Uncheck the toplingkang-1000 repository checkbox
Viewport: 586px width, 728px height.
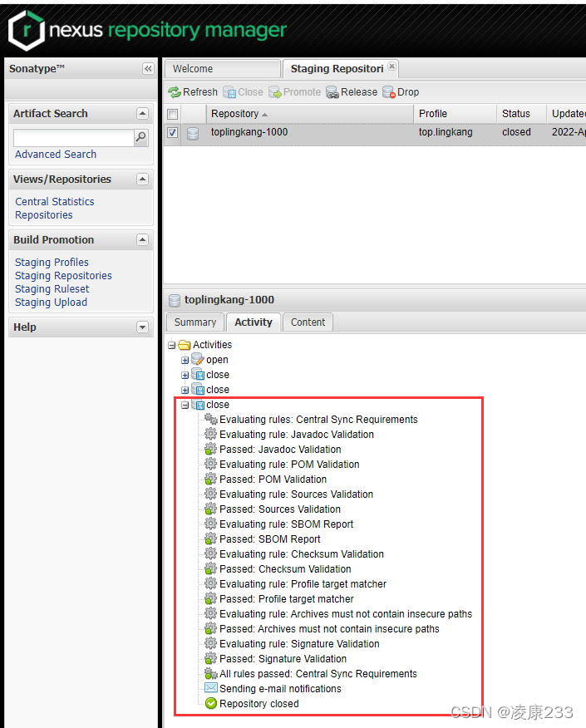click(x=172, y=132)
